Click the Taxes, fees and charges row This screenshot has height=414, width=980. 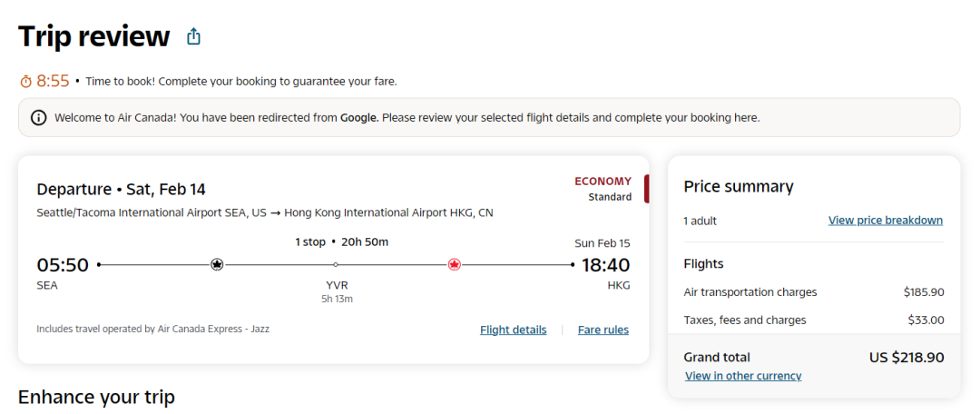coord(813,320)
